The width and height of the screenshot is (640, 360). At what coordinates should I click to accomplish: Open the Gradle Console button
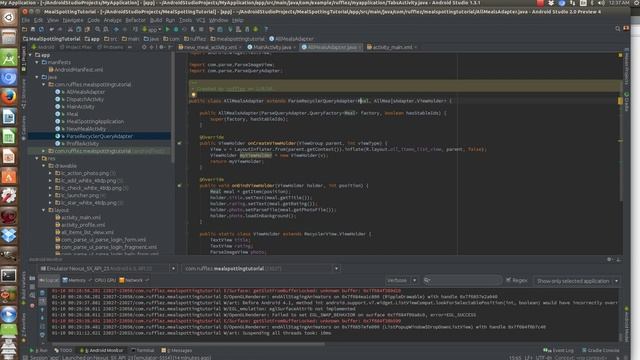[600, 351]
